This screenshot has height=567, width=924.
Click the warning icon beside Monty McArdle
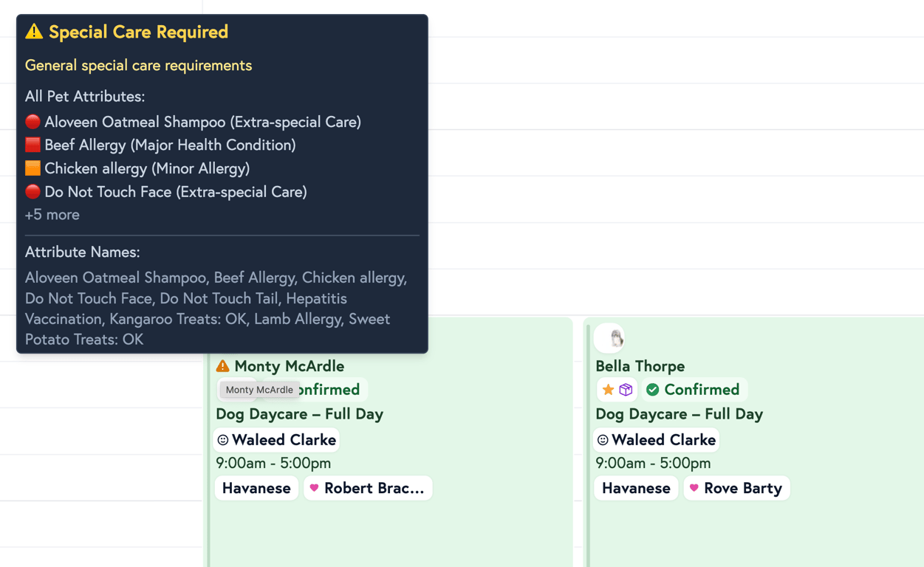222,366
